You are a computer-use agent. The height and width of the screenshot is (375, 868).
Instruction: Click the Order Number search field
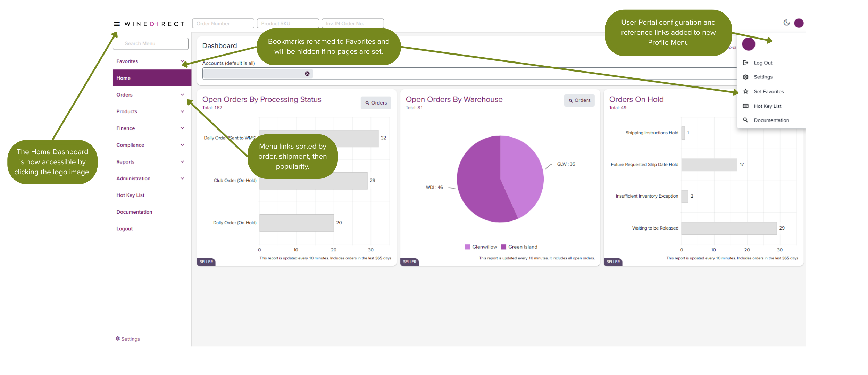click(223, 24)
